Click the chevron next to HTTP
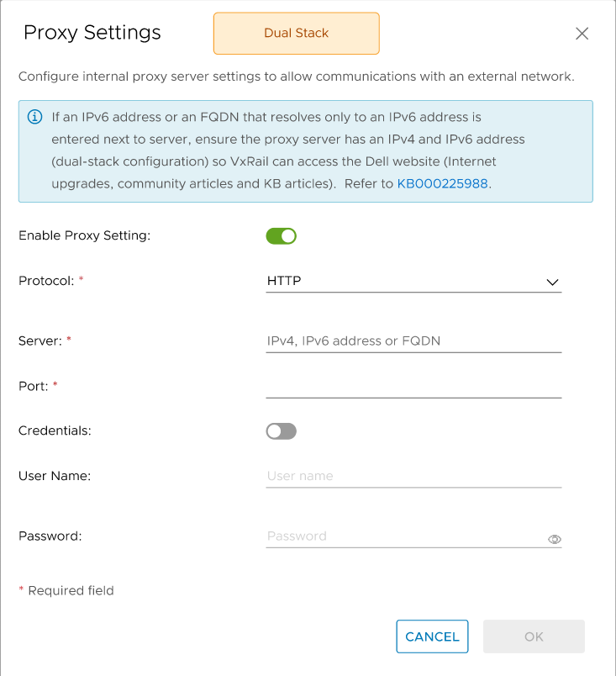Viewport: 616px width, 676px height. [552, 283]
